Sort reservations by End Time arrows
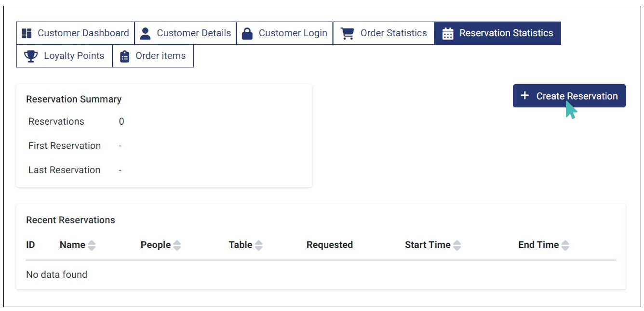Viewport: 644px width, 311px height. [x=565, y=245]
